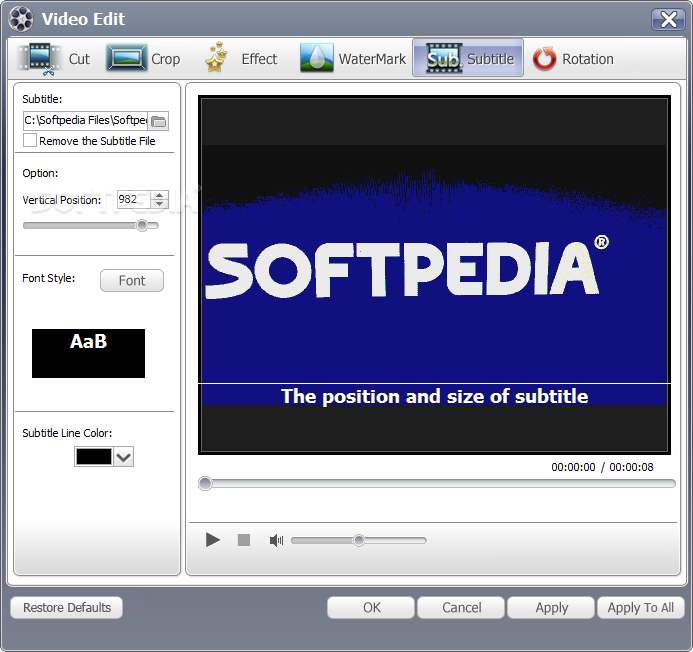
Task: Enable Remove the Subtitle File checkbox
Action: [x=30, y=141]
